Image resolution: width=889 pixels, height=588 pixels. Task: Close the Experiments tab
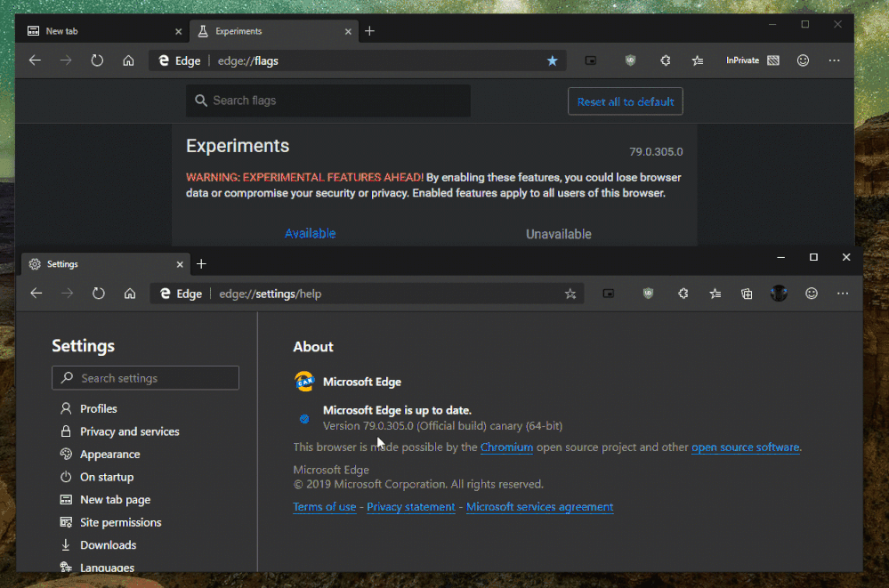[348, 32]
